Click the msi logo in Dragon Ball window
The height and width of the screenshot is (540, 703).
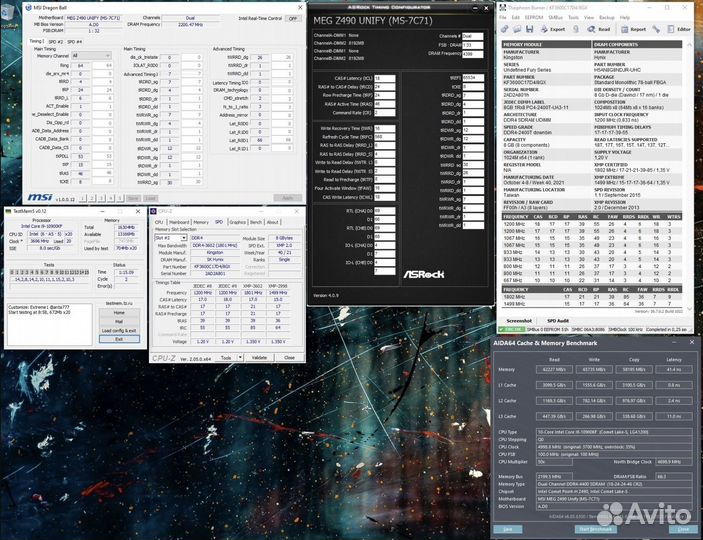pos(40,197)
